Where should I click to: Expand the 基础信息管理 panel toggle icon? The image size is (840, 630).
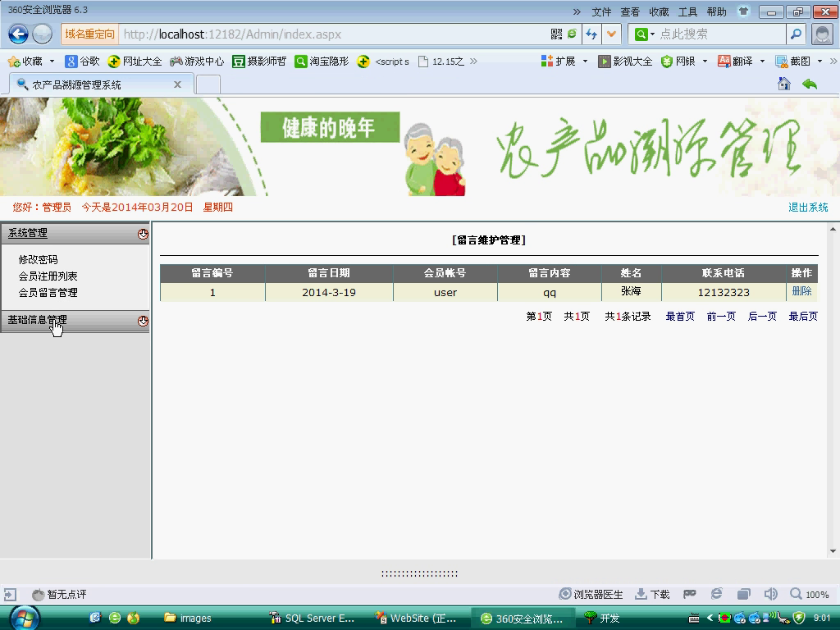click(x=143, y=321)
